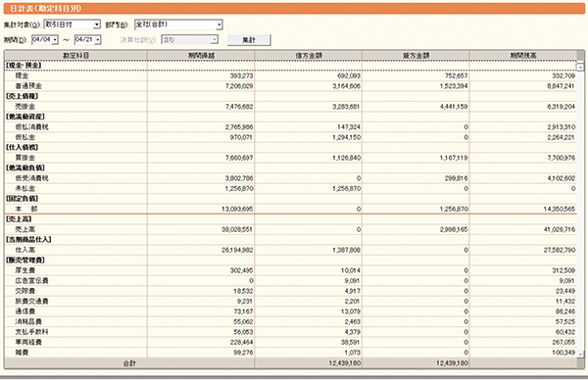The height and width of the screenshot is (380, 588).
Task: Select the [販売管理費] group row
Action: pyautogui.click(x=290, y=260)
